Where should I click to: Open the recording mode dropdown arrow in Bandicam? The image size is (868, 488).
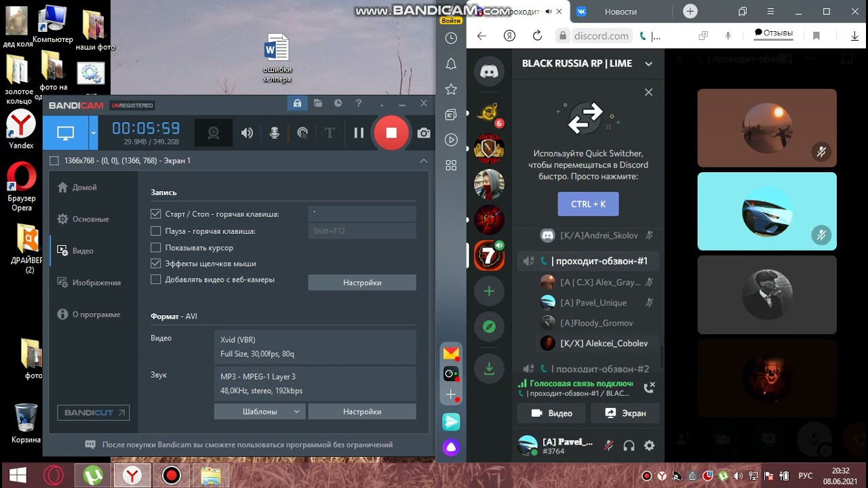94,133
